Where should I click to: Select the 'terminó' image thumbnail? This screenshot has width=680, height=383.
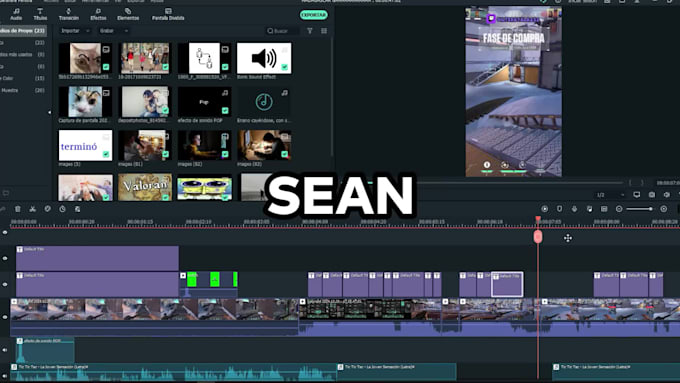85,146
